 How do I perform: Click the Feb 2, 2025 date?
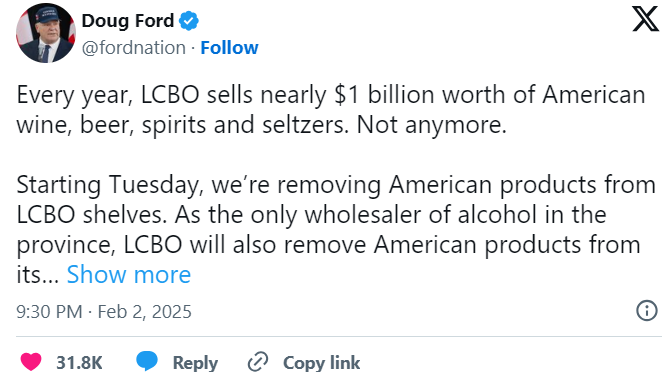(144, 312)
